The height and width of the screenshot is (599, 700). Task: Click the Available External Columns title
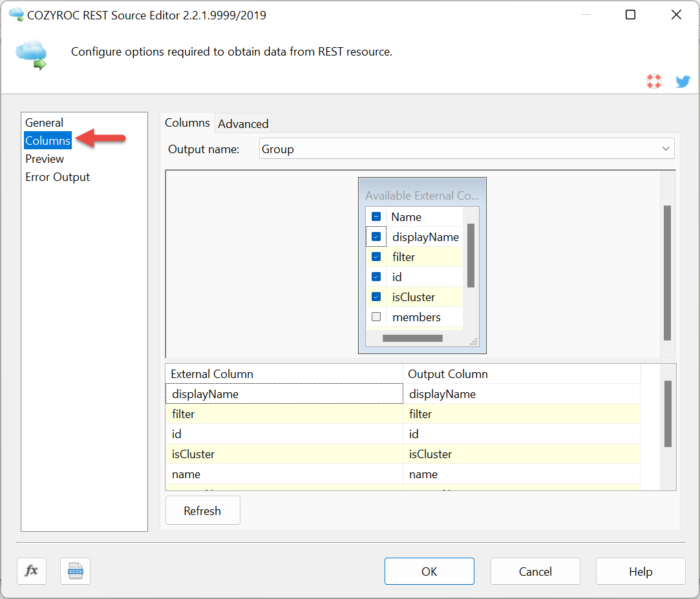tap(422, 196)
